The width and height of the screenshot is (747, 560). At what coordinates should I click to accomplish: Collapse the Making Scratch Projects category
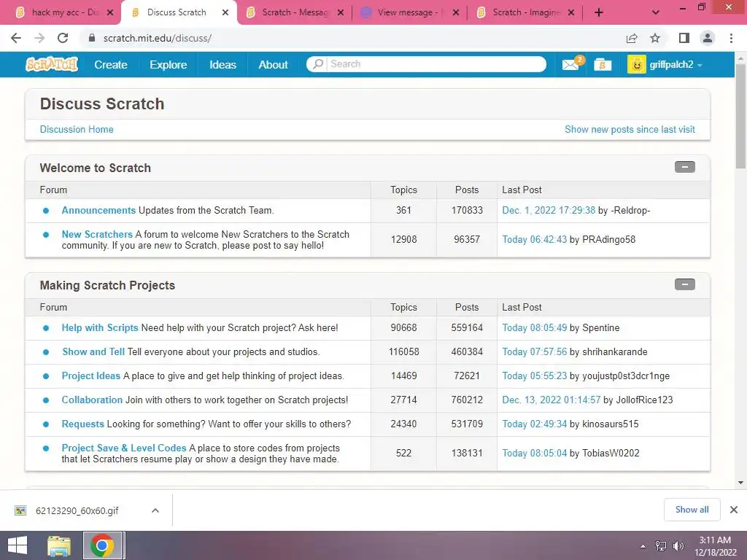684,285
